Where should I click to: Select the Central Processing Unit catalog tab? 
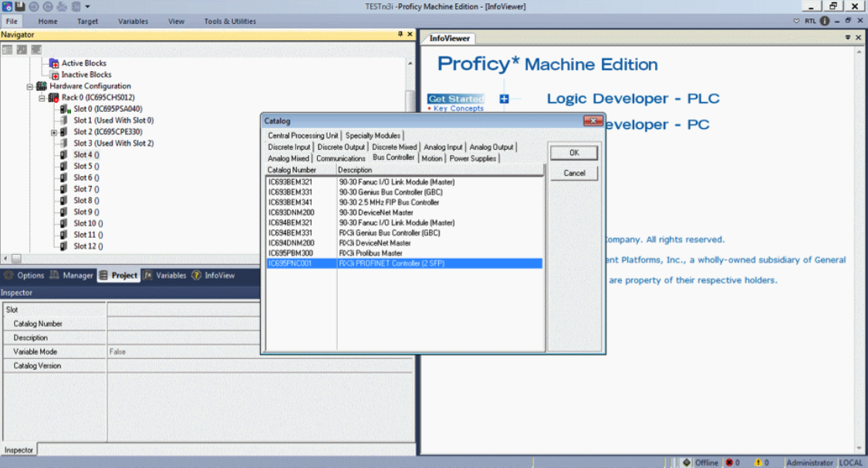[302, 136]
